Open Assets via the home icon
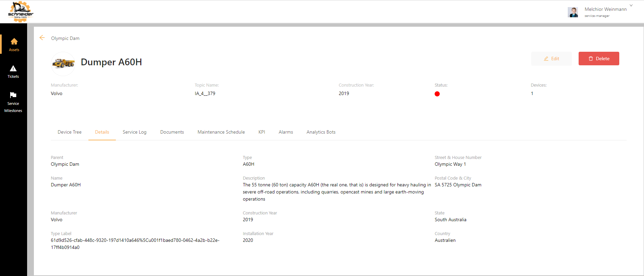644x276 pixels. click(x=14, y=42)
